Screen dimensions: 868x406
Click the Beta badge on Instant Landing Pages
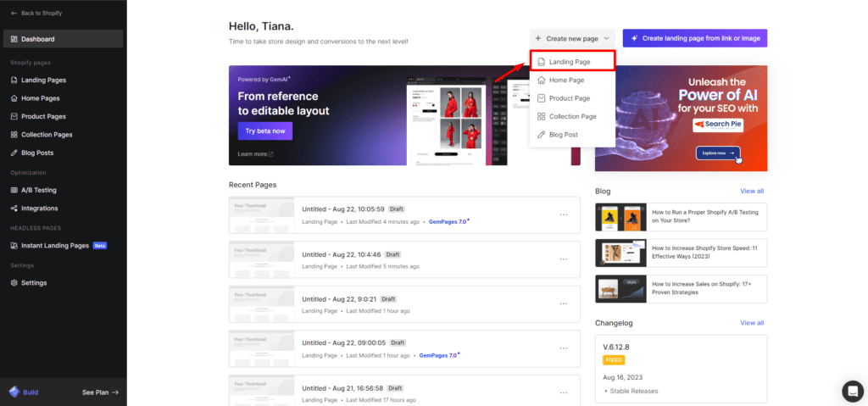pos(100,245)
